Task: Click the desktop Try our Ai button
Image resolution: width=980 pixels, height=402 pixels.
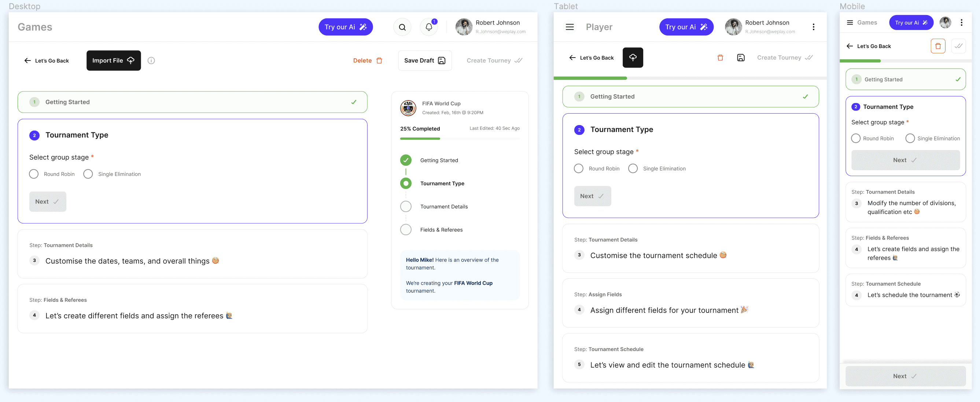Action: coord(345,27)
